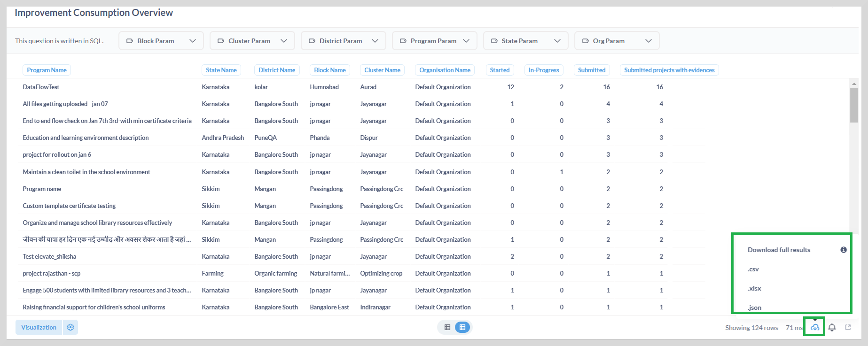The height and width of the screenshot is (346, 868).
Task: Click the Cluster Name column header
Action: click(383, 70)
